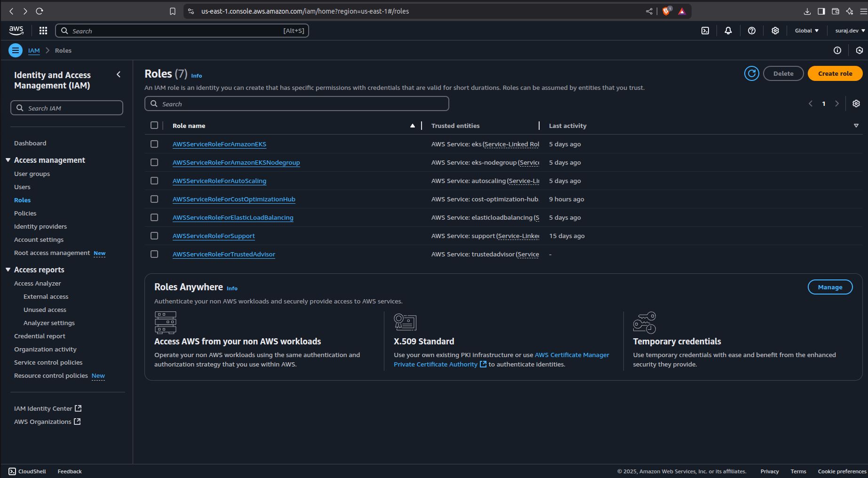Viewport: 868px width, 478px height.
Task: Open AWSServiceRoleForSupport role link
Action: (214, 236)
